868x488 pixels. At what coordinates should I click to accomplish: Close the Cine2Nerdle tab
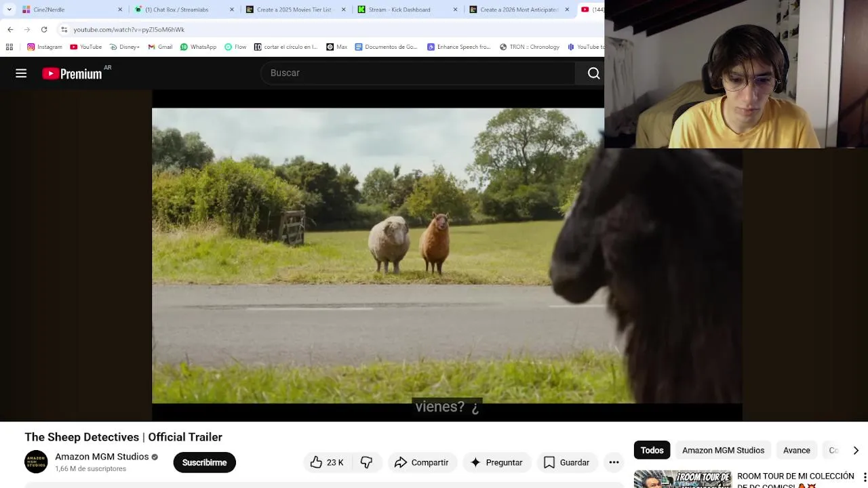(x=121, y=9)
